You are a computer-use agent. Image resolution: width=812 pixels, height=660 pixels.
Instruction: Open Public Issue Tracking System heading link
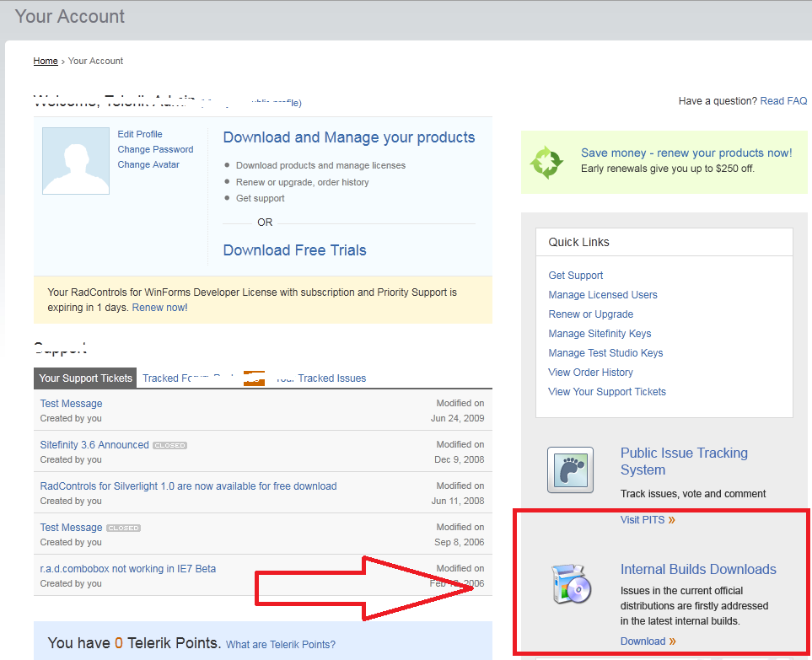pyautogui.click(x=684, y=461)
